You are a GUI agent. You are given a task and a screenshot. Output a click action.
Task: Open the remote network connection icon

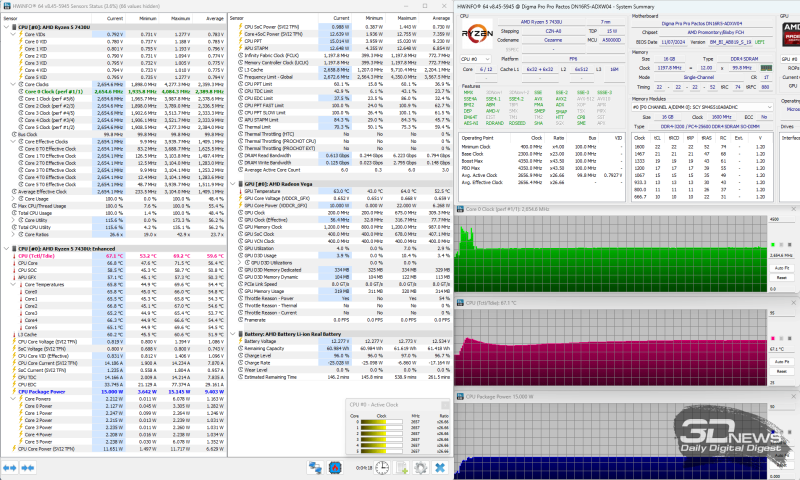click(x=315, y=467)
